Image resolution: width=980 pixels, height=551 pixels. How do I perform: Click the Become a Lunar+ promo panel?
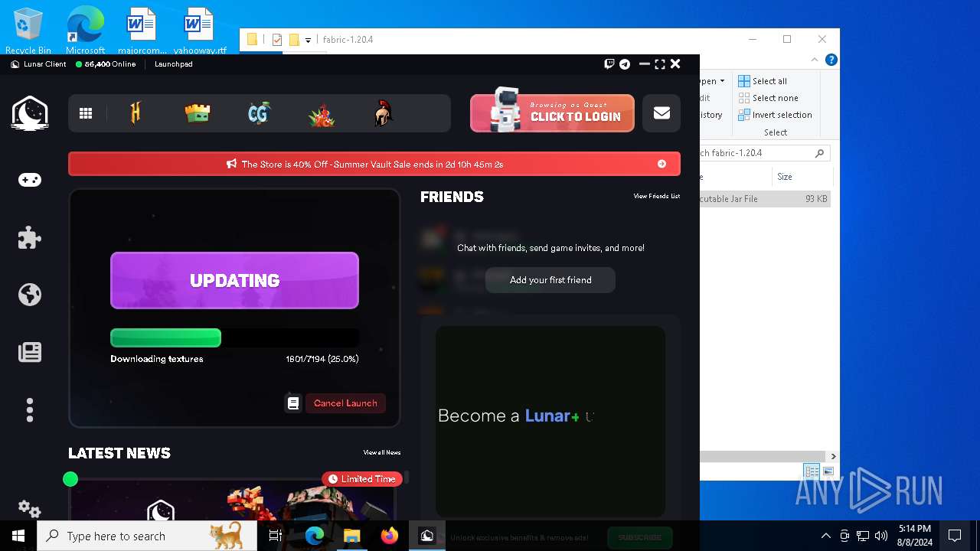550,421
